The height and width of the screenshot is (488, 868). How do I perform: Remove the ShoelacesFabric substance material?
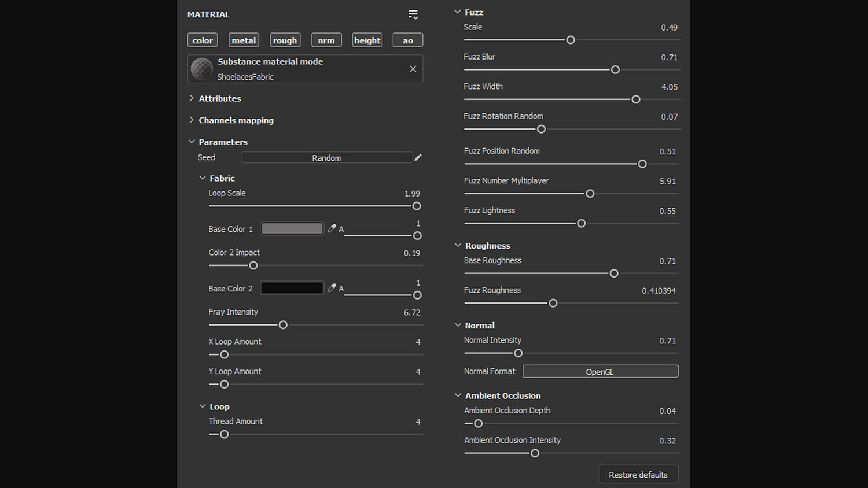tap(413, 69)
